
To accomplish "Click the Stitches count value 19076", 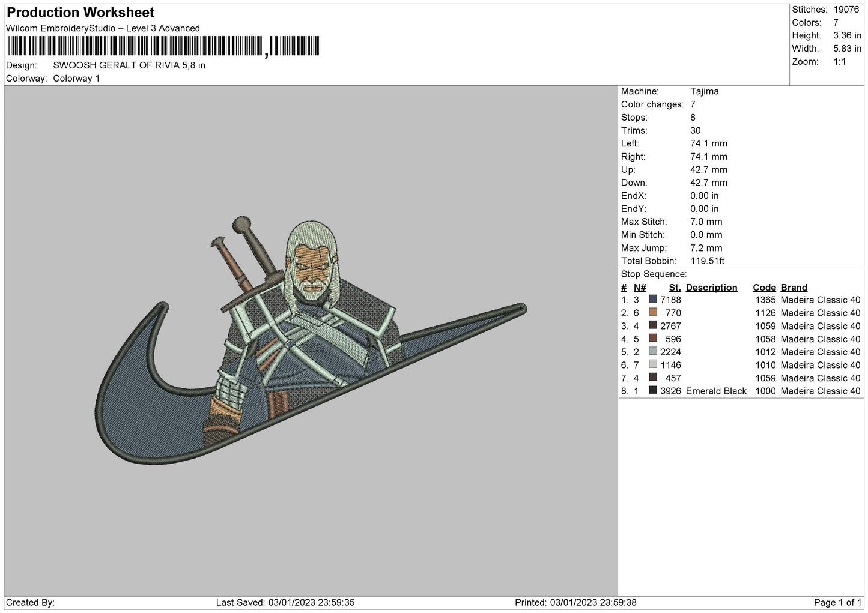I will click(x=847, y=10).
